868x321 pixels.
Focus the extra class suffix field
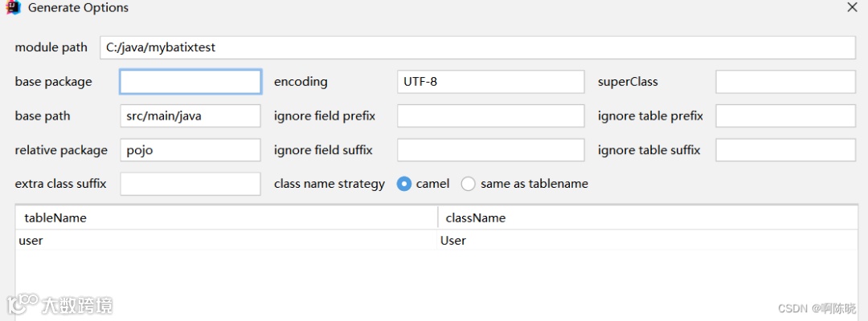coord(190,184)
